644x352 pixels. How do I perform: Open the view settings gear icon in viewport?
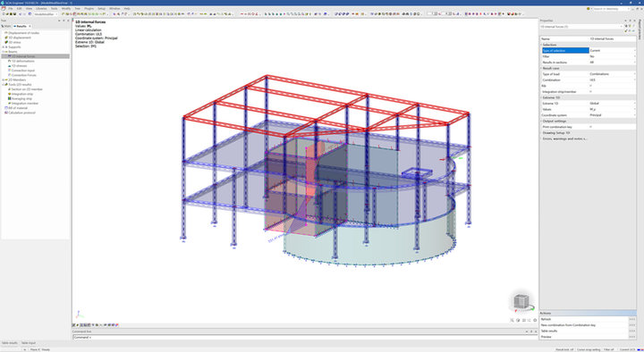(535, 320)
